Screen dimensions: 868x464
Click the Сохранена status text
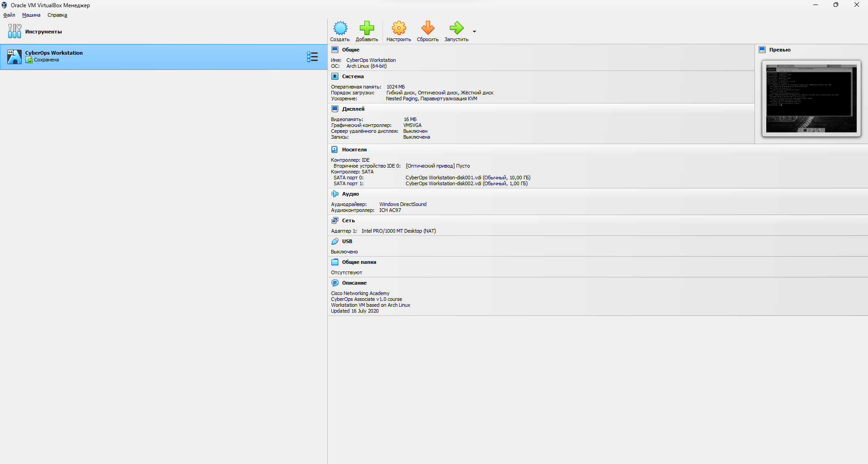pos(46,60)
